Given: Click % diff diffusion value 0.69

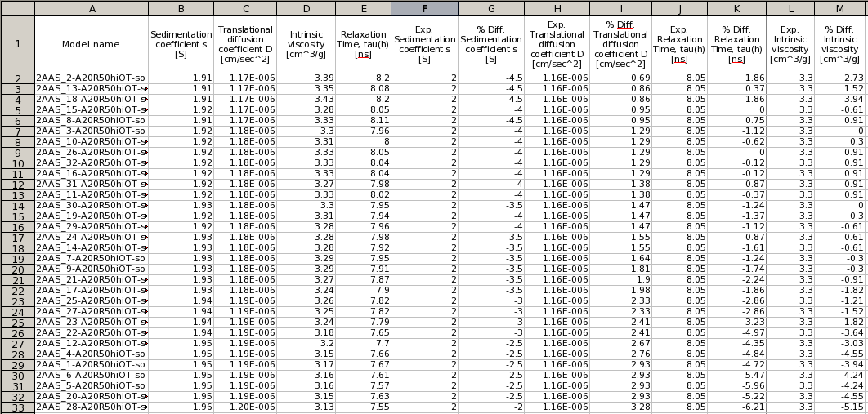Looking at the screenshot, I should [x=620, y=78].
